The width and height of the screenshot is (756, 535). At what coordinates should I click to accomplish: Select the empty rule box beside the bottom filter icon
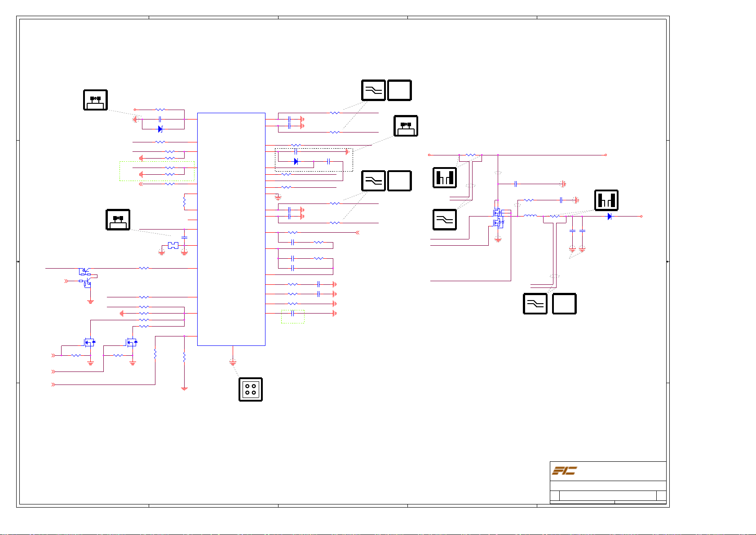[564, 304]
